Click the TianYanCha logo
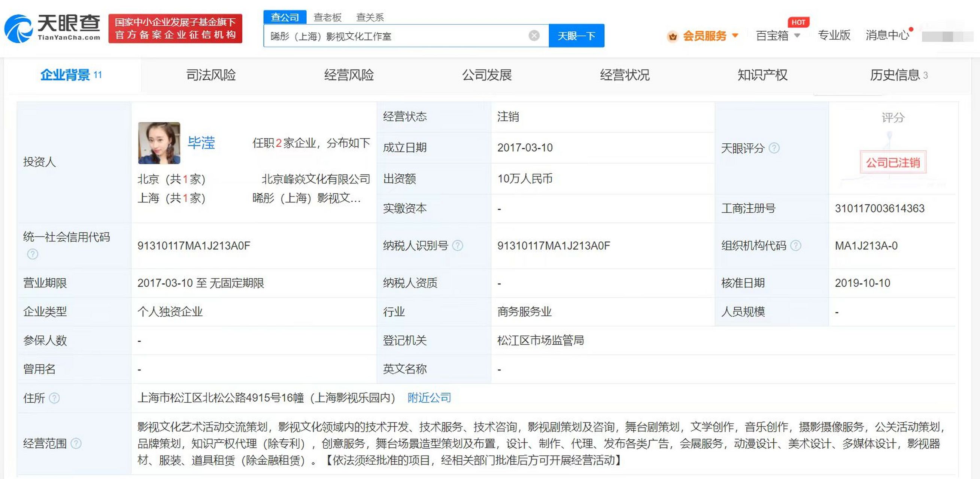The image size is (980, 479). click(52, 28)
